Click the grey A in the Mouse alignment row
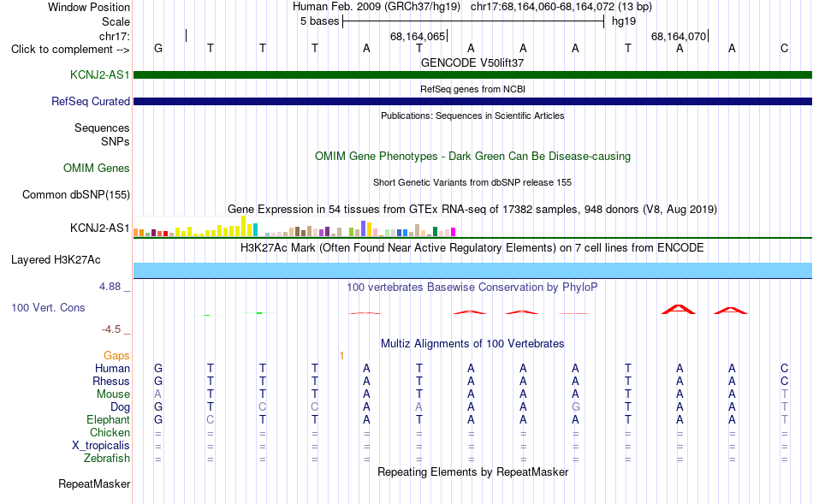Image resolution: width=813 pixels, height=504 pixels. [x=158, y=394]
